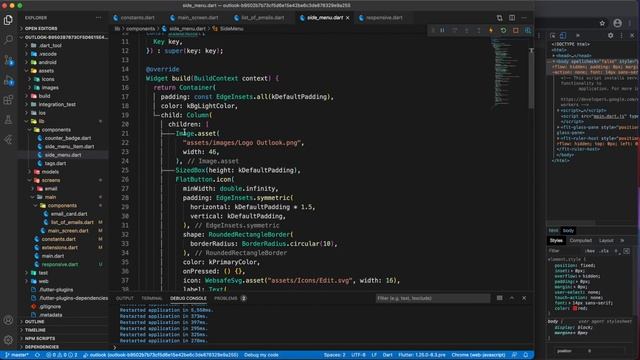Open tags.dart in explorer
Screen dimensions: 640x360
tap(56, 163)
